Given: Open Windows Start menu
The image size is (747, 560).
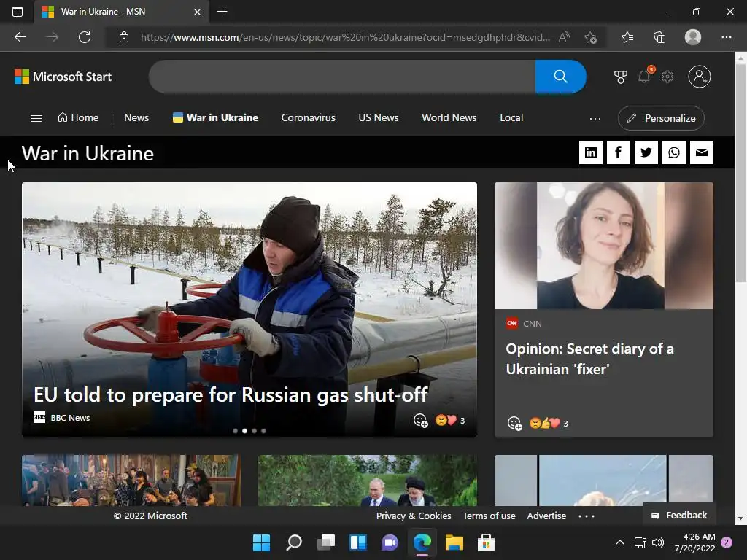Looking at the screenshot, I should (261, 542).
